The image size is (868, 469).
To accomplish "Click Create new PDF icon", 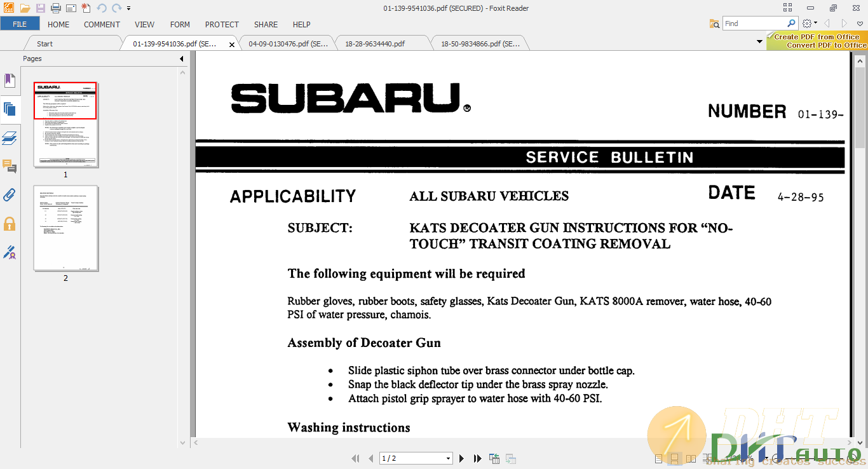I will (86, 8).
